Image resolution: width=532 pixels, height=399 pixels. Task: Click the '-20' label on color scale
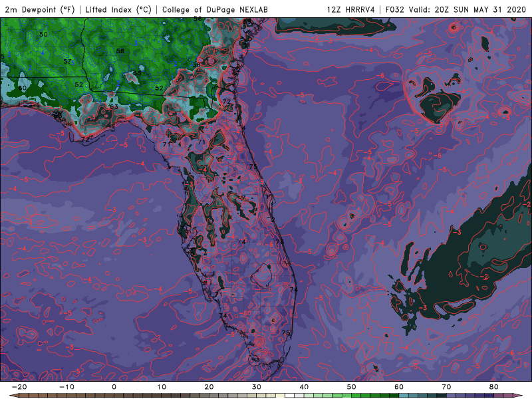[x=19, y=387]
